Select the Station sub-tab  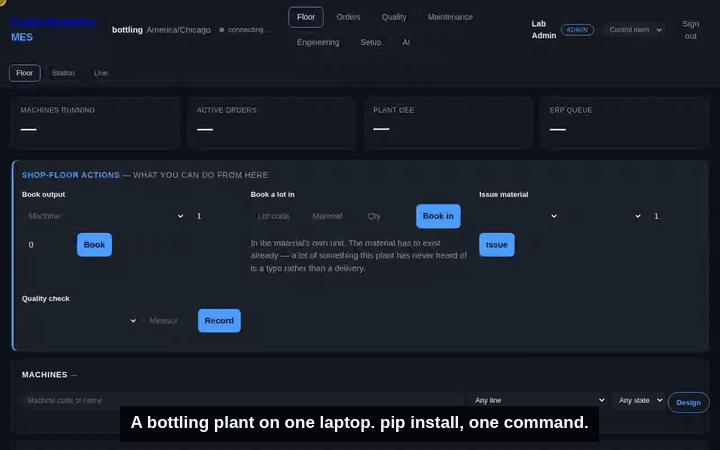[x=63, y=73]
